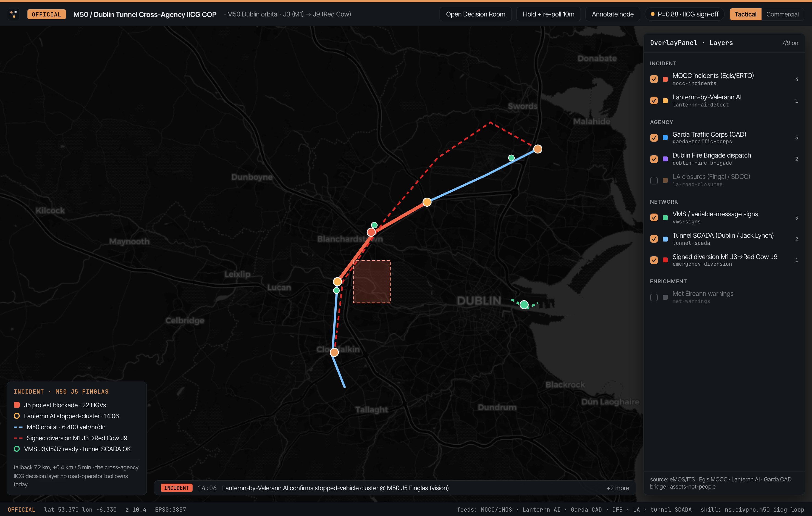Click the INCIDENT badge in alert ticker
Image resolution: width=812 pixels, height=516 pixels.
176,488
